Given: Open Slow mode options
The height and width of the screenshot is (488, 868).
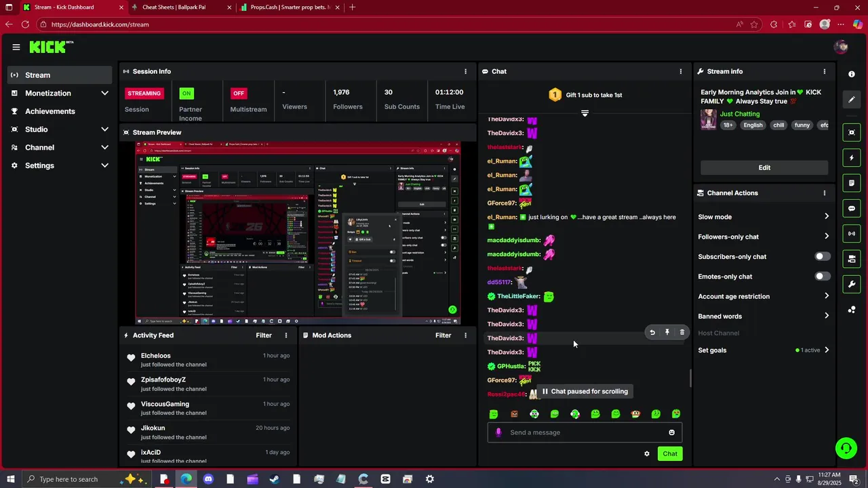Looking at the screenshot, I should [764, 217].
